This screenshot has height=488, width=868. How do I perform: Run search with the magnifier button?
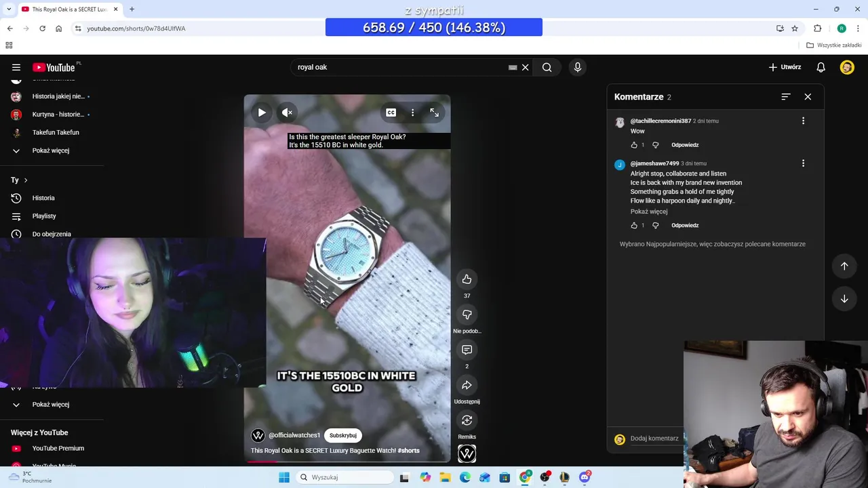(547, 67)
